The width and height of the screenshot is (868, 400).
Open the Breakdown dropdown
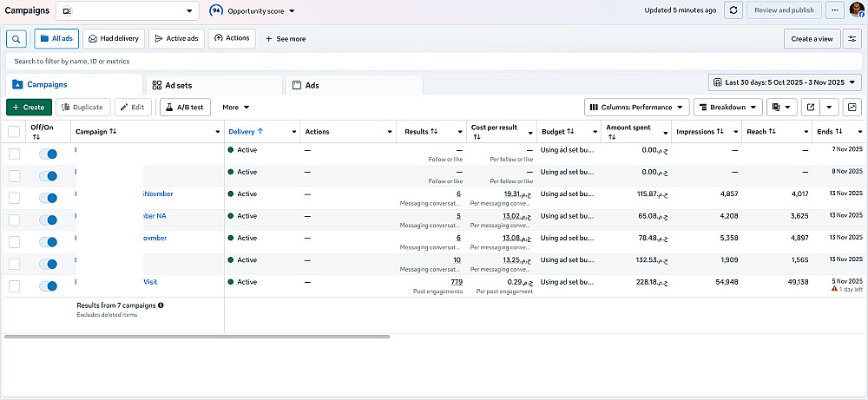727,108
